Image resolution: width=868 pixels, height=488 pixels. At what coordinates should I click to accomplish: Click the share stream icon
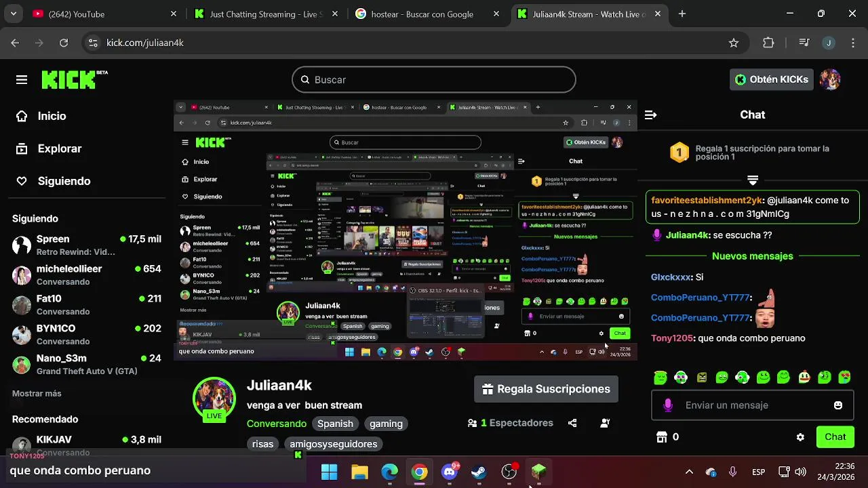(572, 423)
